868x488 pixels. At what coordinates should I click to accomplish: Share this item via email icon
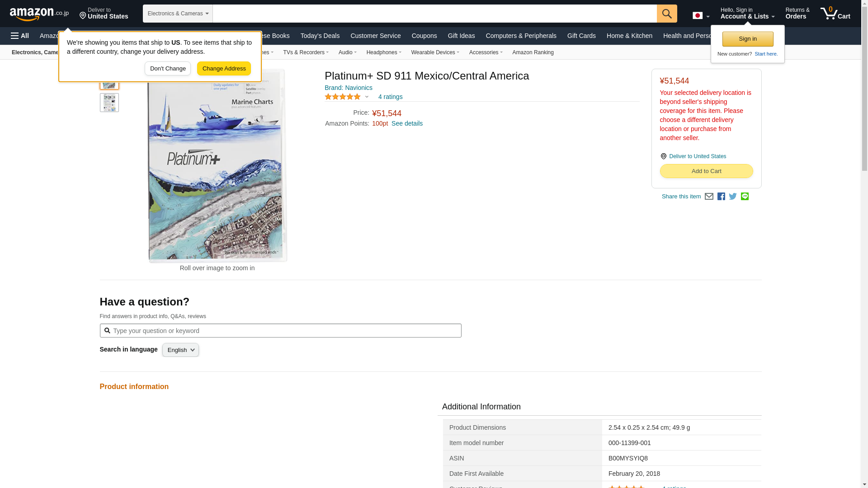click(x=709, y=197)
